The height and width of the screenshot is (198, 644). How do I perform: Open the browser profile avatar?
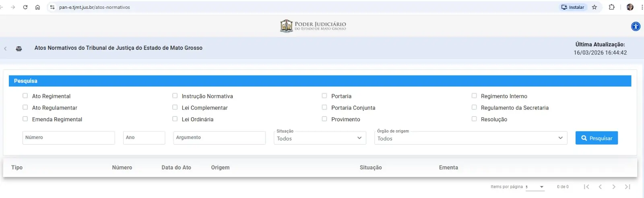tap(630, 7)
